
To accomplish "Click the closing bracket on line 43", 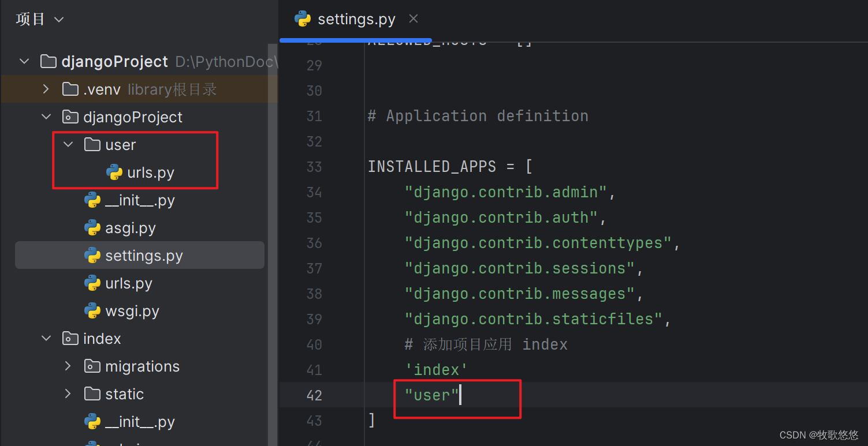I will coord(372,421).
